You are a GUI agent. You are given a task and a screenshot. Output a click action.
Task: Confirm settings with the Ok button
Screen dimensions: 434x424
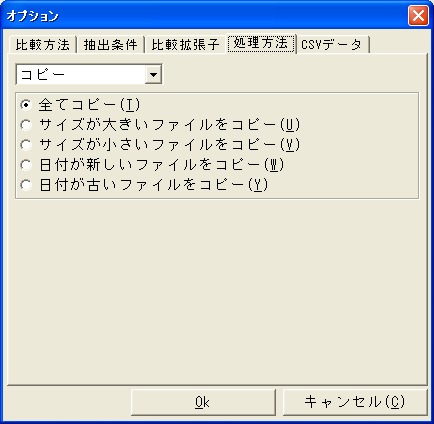coord(203,402)
